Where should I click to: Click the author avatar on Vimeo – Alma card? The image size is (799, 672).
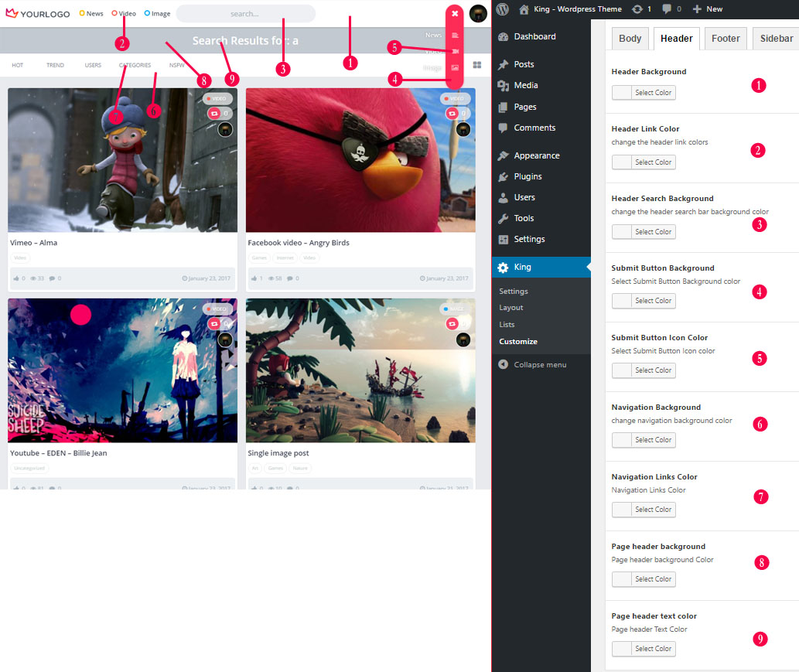coord(225,129)
